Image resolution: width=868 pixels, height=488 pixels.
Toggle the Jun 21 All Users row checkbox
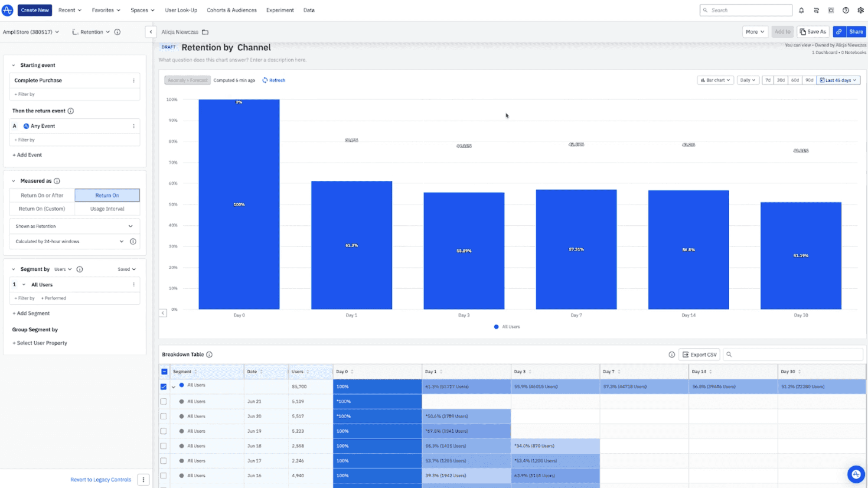click(x=165, y=401)
